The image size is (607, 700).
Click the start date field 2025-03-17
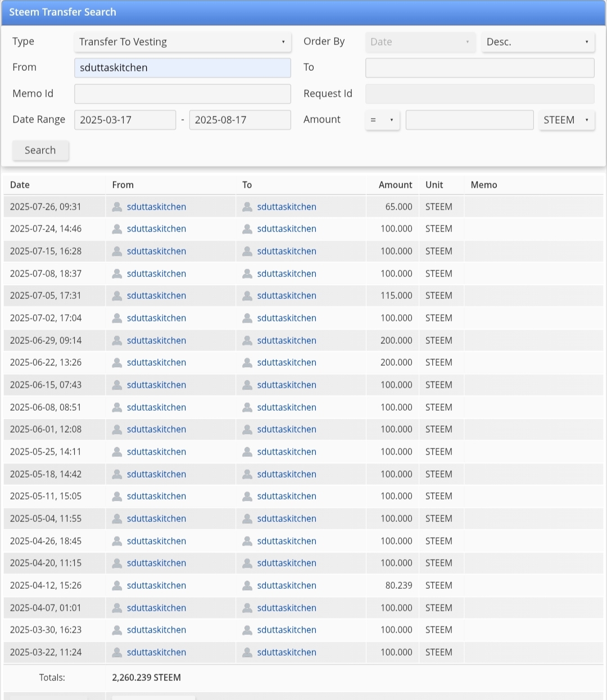point(125,120)
